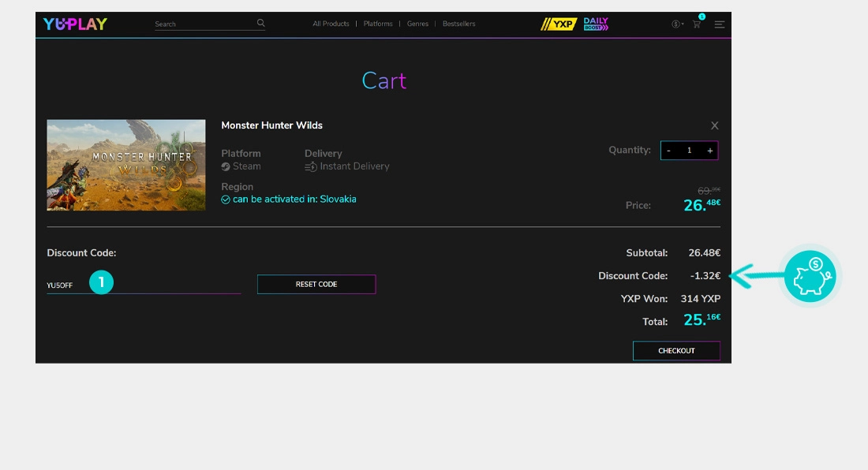Open the shopping cart icon
The image size is (868, 470).
pos(697,24)
